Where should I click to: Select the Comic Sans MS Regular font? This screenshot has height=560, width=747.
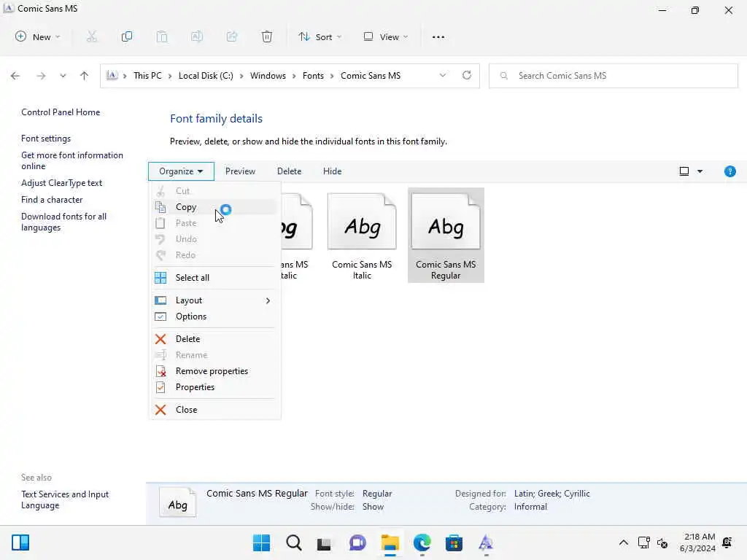point(446,236)
